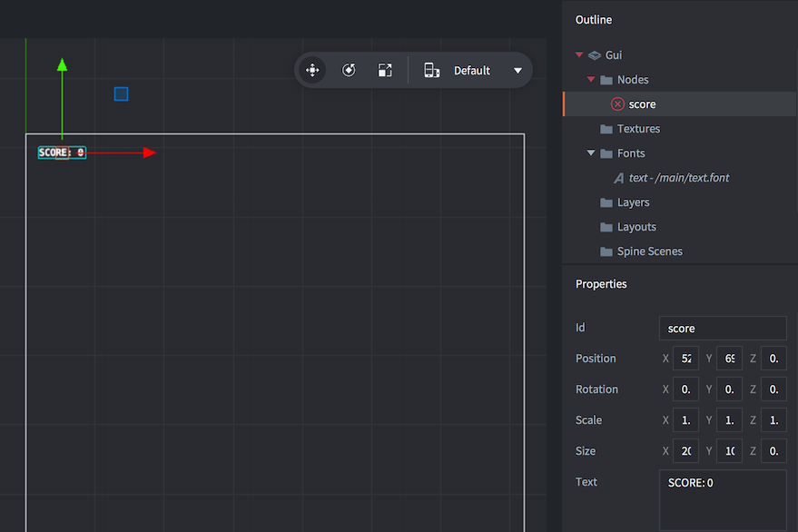798x532 pixels.
Task: Click the device layout icon
Action: tap(432, 71)
